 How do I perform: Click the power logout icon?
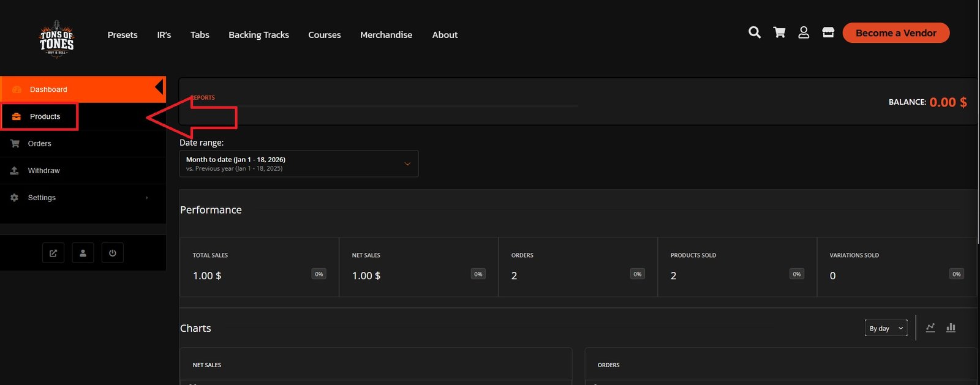point(113,253)
